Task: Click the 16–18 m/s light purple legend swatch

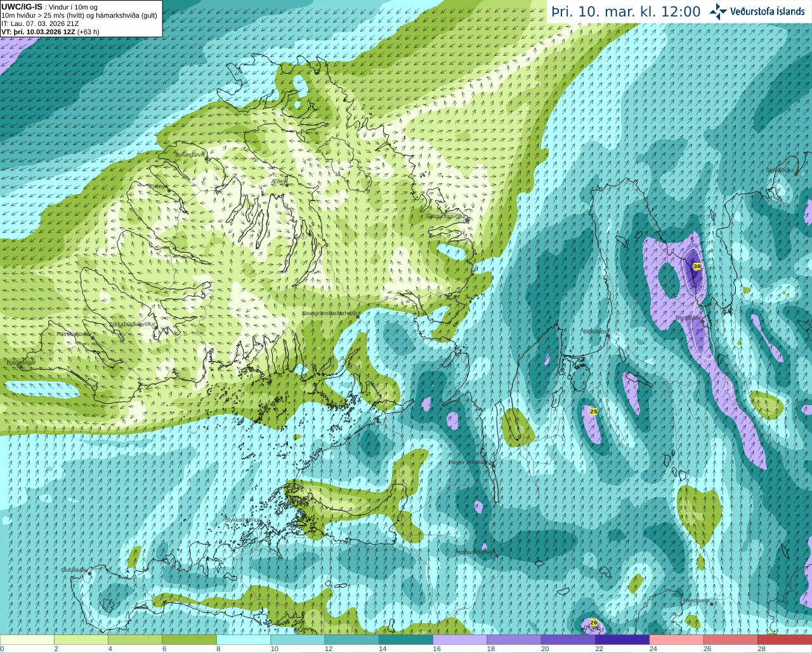Action: click(460, 640)
